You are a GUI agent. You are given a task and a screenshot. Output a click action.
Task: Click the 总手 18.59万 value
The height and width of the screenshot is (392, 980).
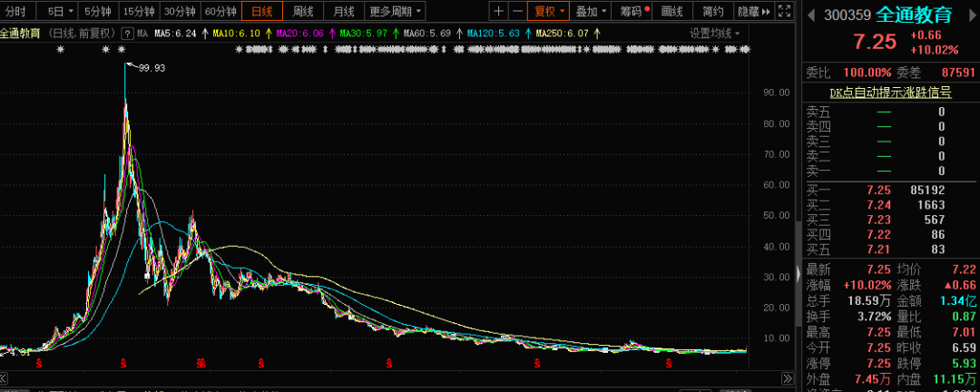click(868, 300)
